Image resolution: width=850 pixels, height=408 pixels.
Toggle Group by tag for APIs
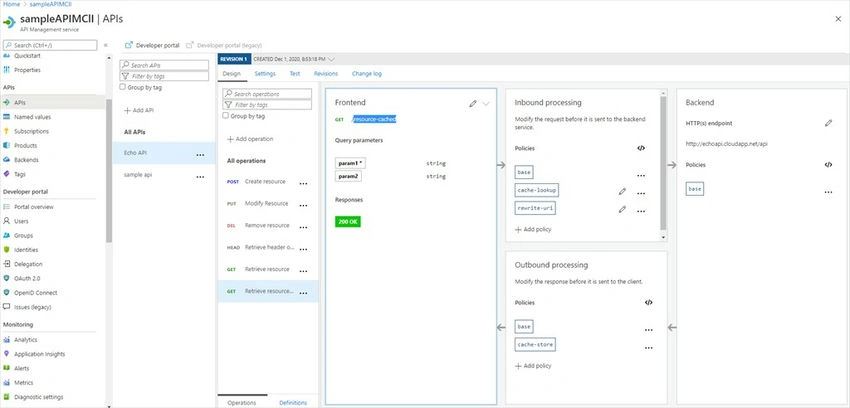[123, 87]
